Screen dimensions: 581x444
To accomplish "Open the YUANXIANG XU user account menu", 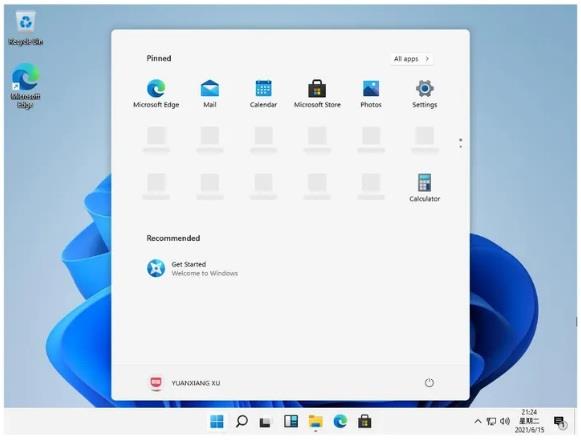I will pos(185,383).
